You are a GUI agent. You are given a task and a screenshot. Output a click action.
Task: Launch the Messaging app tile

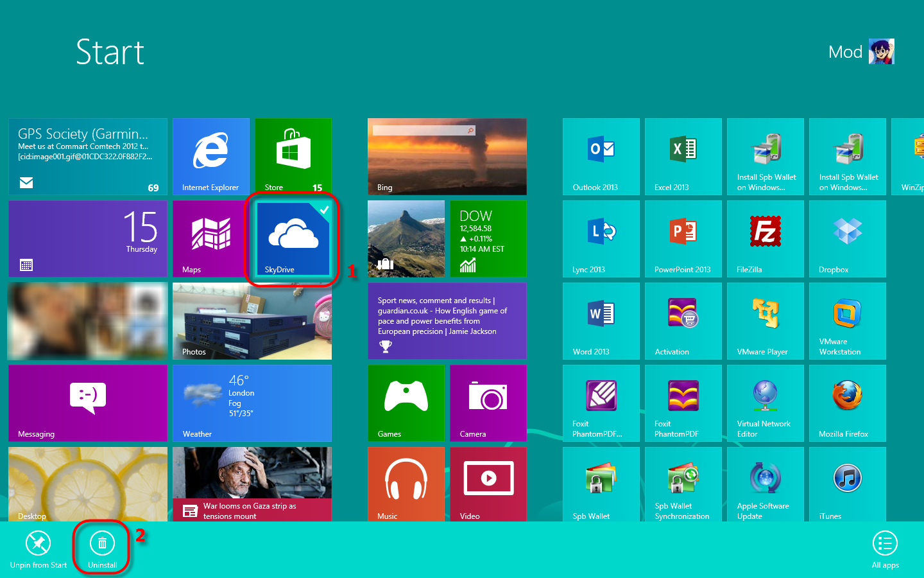point(88,403)
